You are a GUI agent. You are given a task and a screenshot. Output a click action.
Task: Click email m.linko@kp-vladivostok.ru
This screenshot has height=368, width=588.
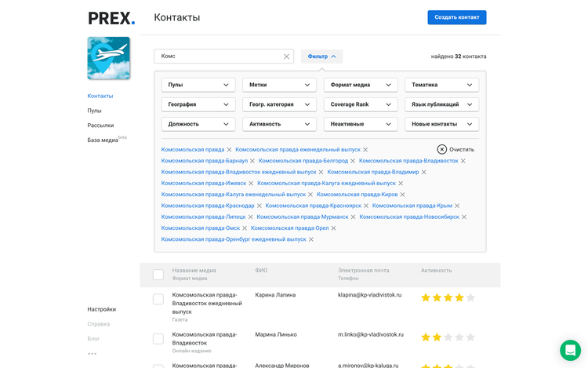click(371, 334)
